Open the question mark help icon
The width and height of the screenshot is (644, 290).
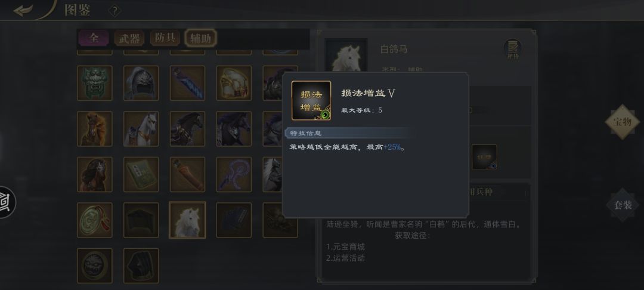coord(114,11)
